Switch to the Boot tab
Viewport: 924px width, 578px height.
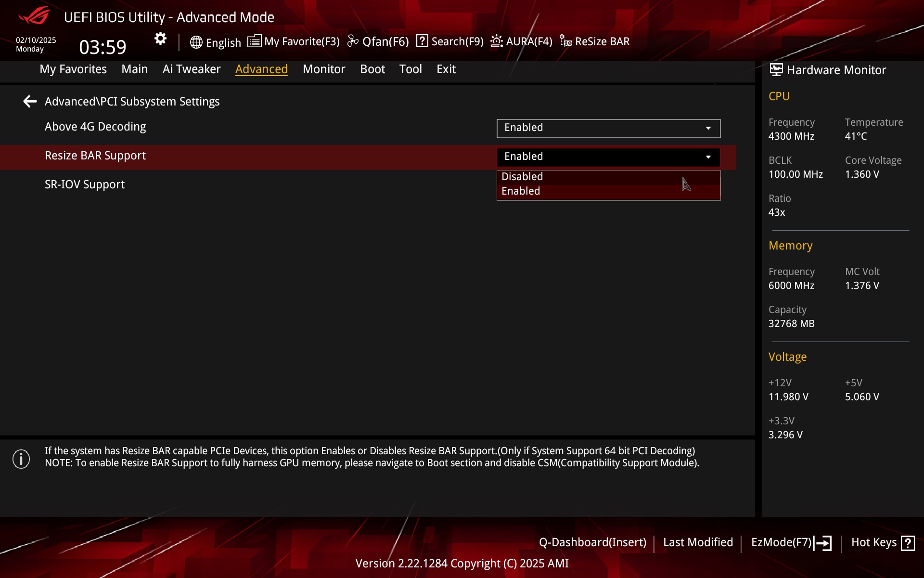point(372,69)
